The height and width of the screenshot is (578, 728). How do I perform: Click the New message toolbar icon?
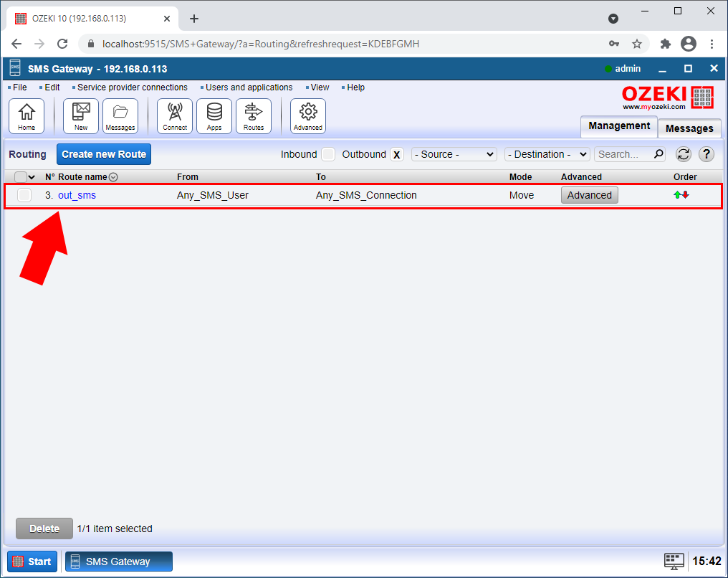tap(81, 116)
